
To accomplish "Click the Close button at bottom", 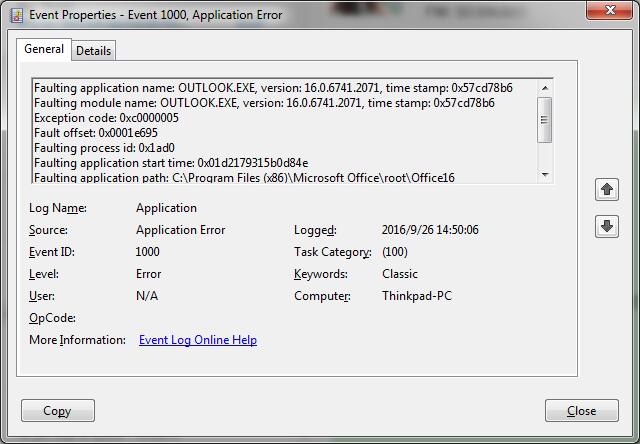I will (581, 411).
